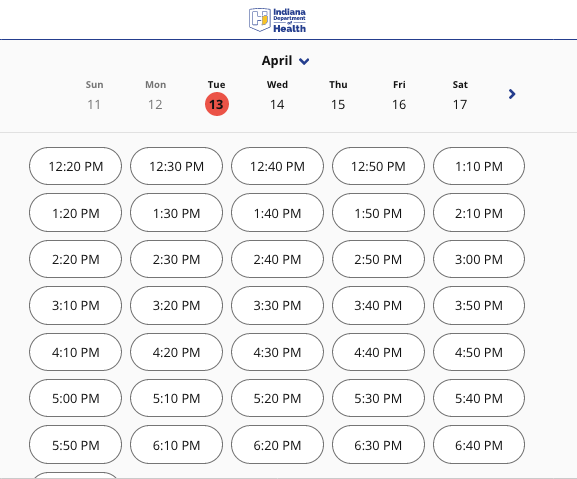The image size is (577, 479).
Task: Click the 4:30 PM slot
Action: tap(277, 352)
